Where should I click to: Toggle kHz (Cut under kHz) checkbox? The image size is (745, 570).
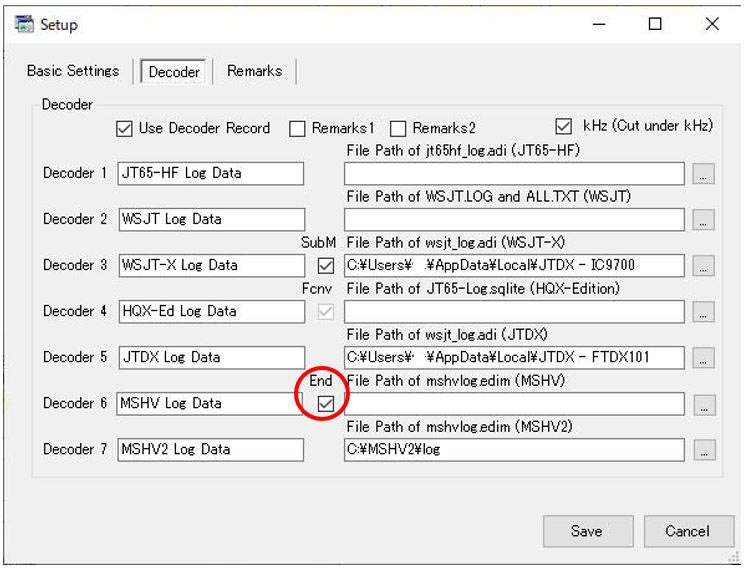point(564,126)
